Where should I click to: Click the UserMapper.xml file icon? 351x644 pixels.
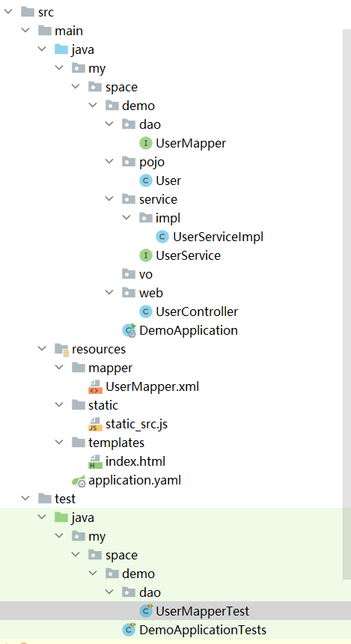(95, 387)
